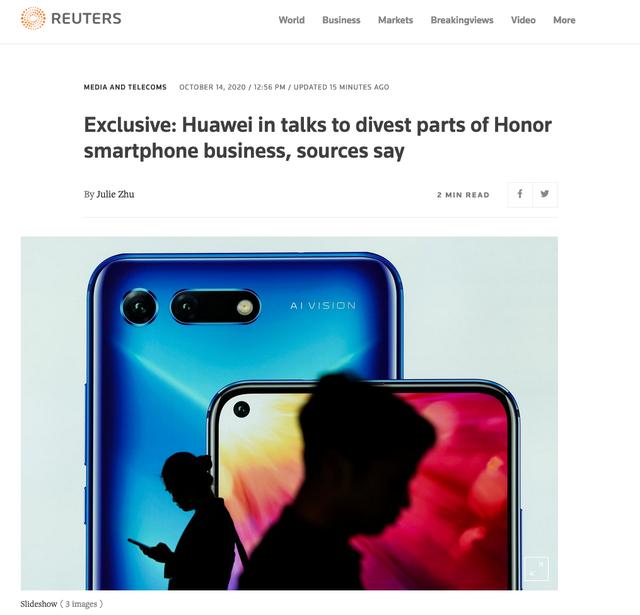
Task: Click the Huawei Honor article headline
Action: pyautogui.click(x=318, y=138)
